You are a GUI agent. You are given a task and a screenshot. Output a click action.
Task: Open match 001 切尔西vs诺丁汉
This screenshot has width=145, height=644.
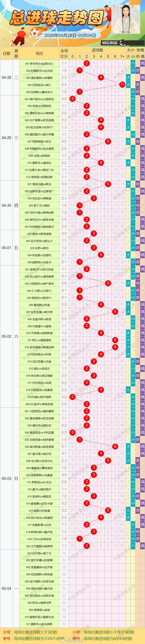pos(39,553)
